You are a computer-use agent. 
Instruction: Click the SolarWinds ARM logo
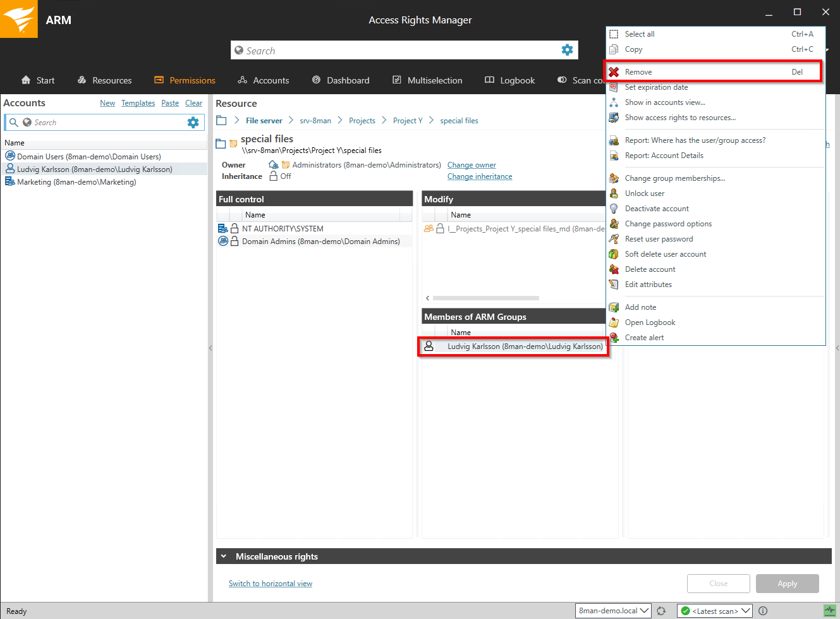(x=19, y=19)
